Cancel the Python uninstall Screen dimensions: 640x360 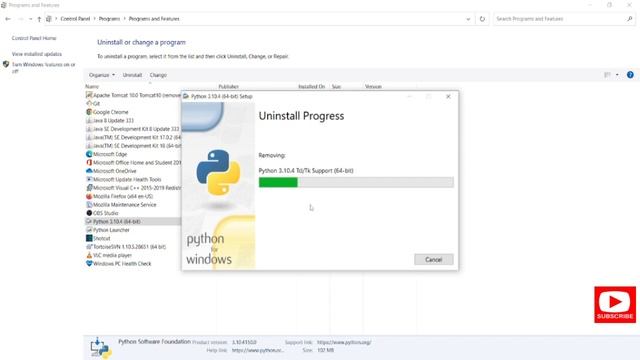[x=433, y=260]
